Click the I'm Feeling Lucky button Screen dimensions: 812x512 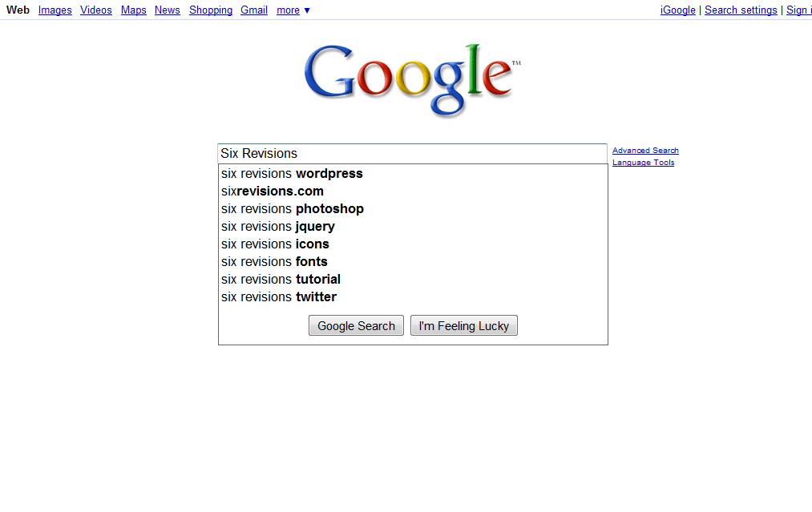464,325
